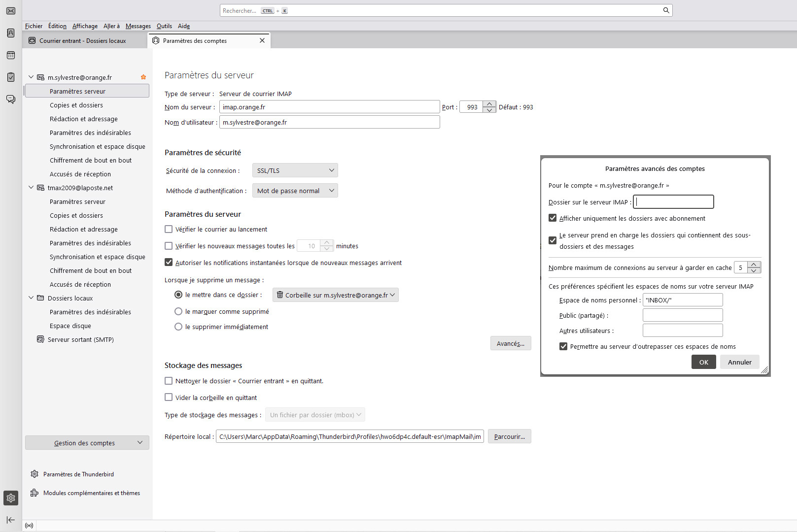
Task: Open the Aide menu
Action: click(184, 26)
